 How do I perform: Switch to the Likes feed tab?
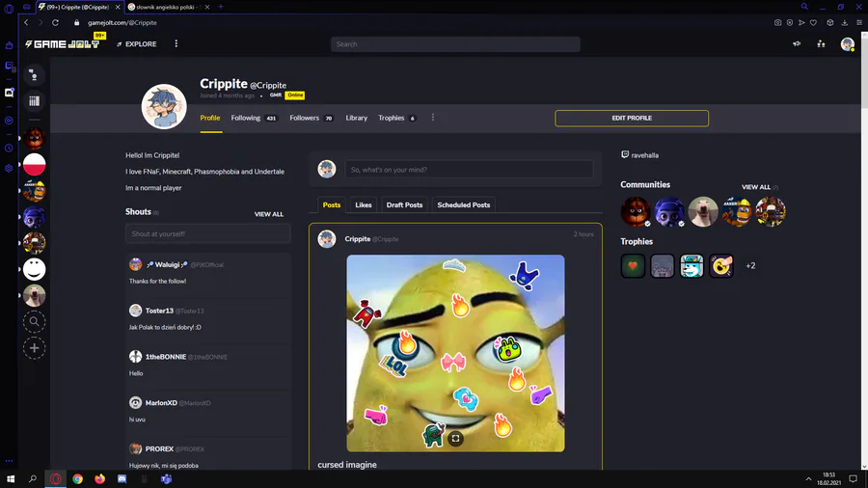[x=364, y=204]
